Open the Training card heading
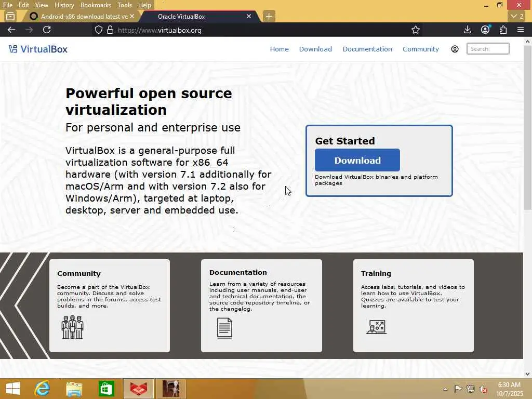The image size is (532, 399). pos(376,273)
